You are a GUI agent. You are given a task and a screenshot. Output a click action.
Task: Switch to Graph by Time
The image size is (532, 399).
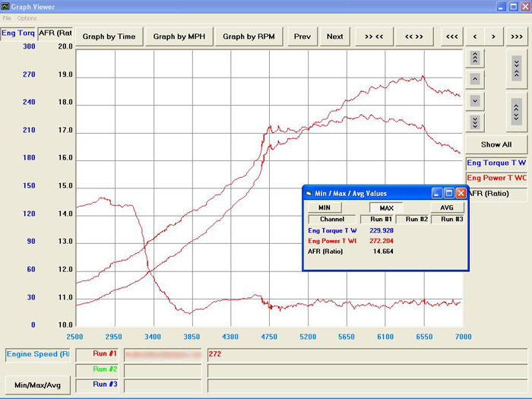tap(109, 36)
